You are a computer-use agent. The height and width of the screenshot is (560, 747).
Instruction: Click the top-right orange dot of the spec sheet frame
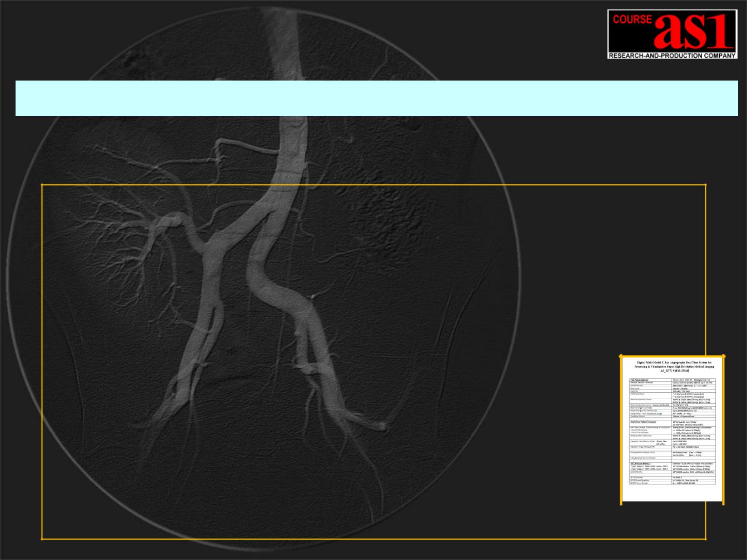[x=724, y=356]
